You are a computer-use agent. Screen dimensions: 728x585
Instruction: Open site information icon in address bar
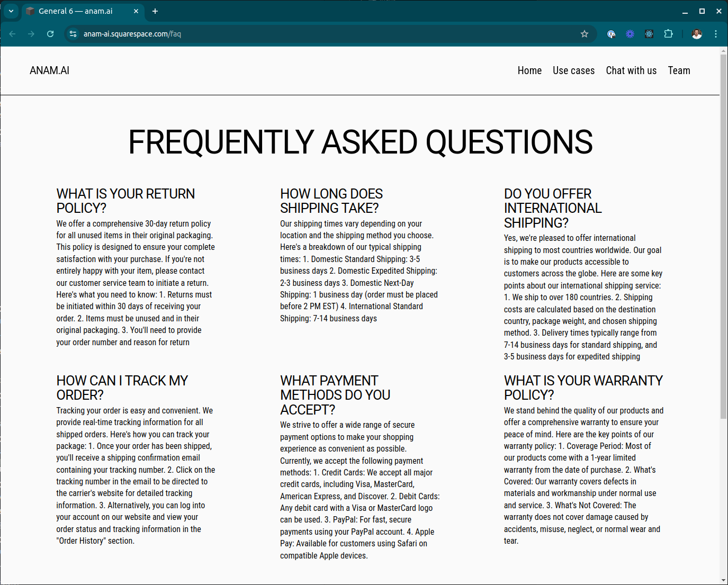(x=73, y=33)
